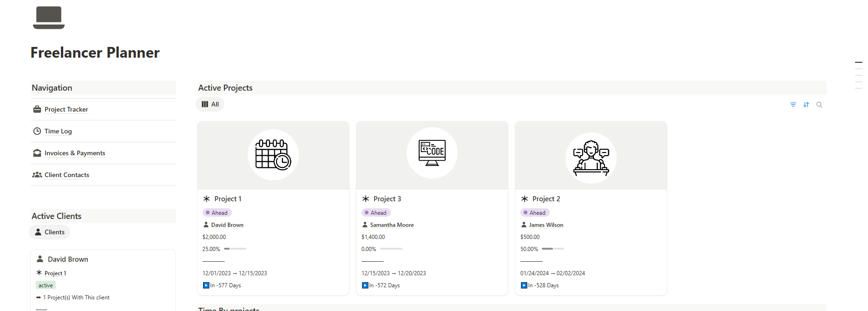Screen dimensions: 868x311
Task: Click person icon beside Samantha Moore
Action: click(365, 225)
